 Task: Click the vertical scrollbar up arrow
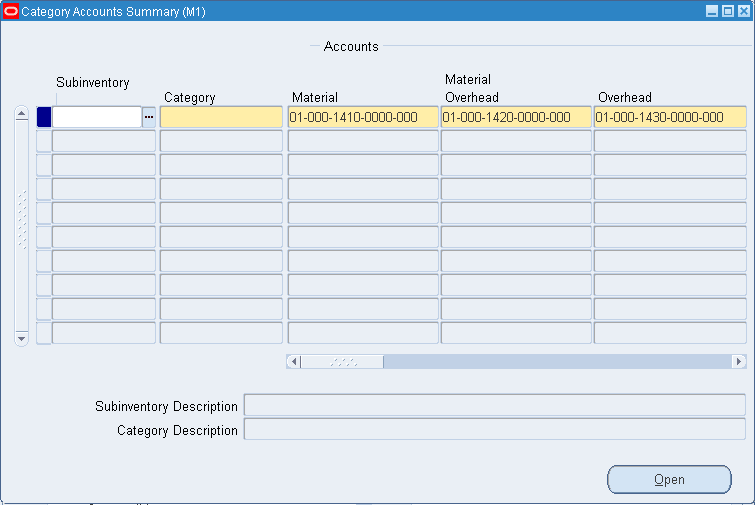[x=21, y=114]
